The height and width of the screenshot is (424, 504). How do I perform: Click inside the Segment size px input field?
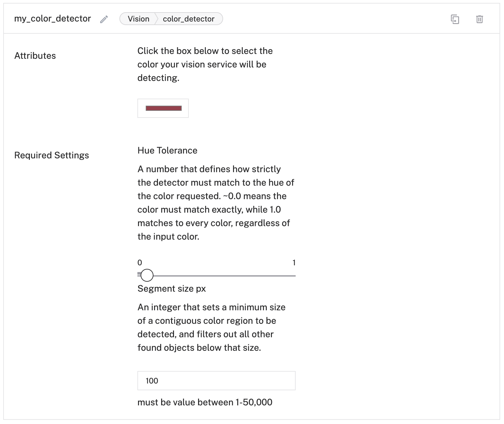(216, 381)
